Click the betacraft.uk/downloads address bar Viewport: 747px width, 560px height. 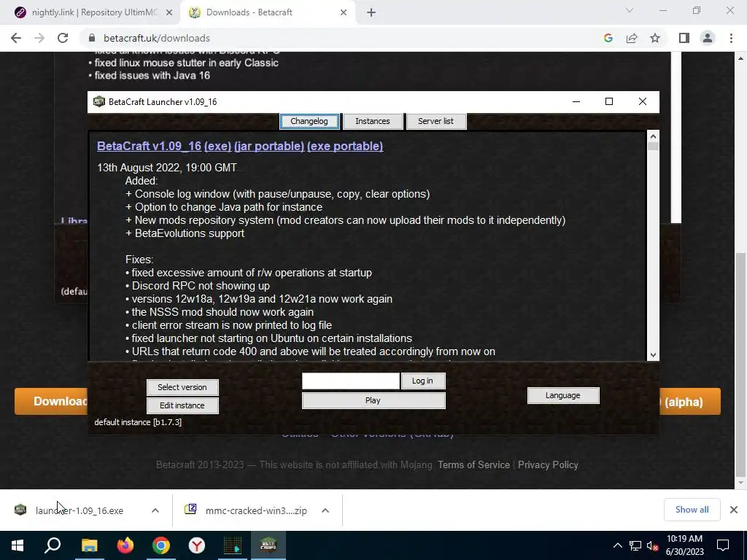pos(333,38)
